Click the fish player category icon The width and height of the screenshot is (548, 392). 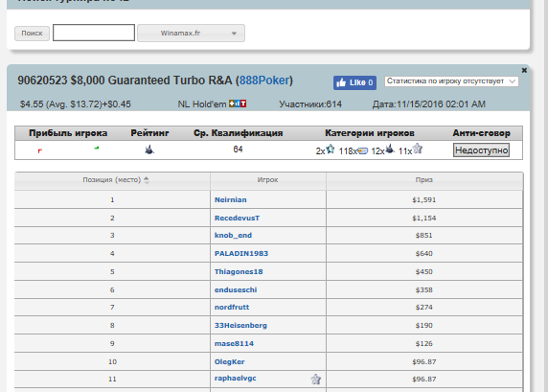tap(363, 151)
